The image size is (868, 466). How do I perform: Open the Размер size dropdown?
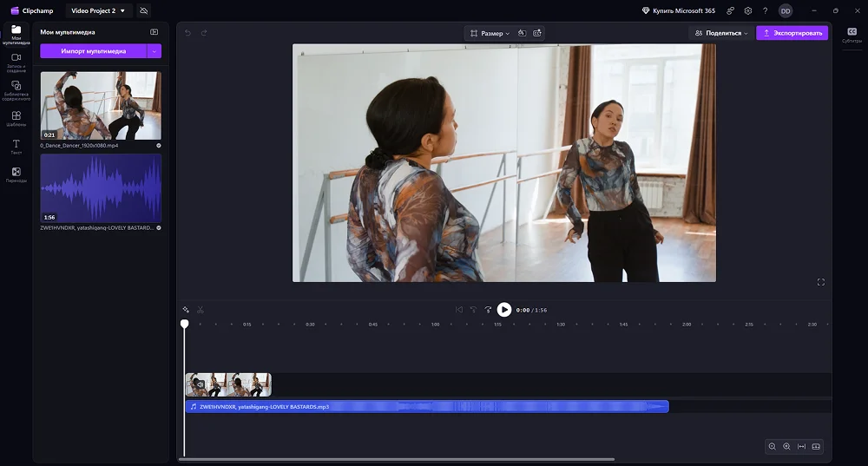(x=490, y=33)
